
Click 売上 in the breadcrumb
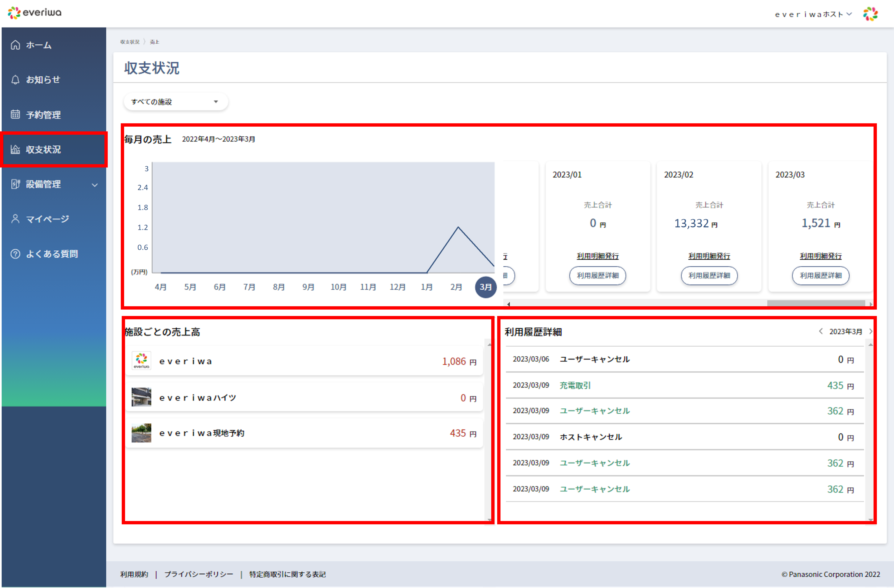pyautogui.click(x=154, y=42)
